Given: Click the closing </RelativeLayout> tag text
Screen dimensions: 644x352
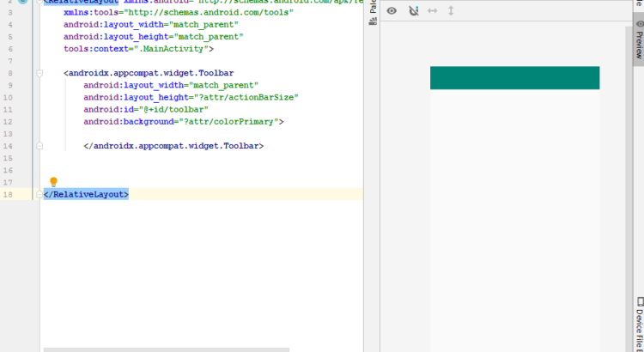Looking at the screenshot, I should 86,195.
